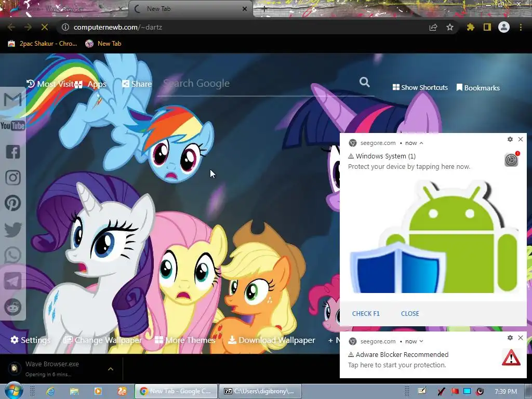Open a new tab with plus button
Image resolution: width=532 pixels, height=399 pixels.
point(264,9)
